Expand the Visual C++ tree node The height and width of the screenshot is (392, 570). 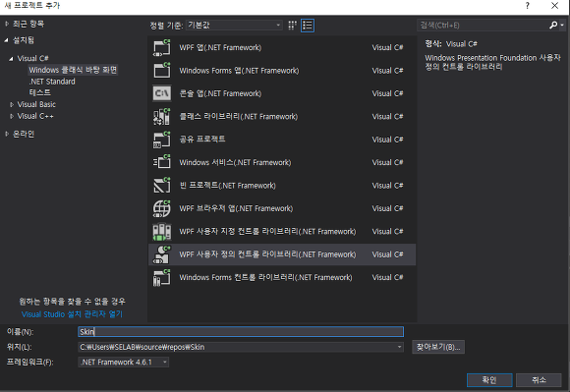click(12, 116)
